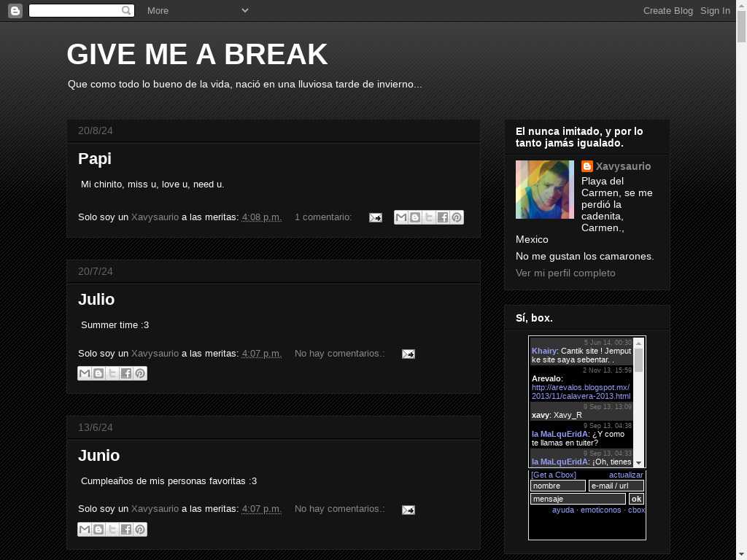Open the More dropdown in the navbar
Screen dimensions: 747x560
[x=197, y=10]
